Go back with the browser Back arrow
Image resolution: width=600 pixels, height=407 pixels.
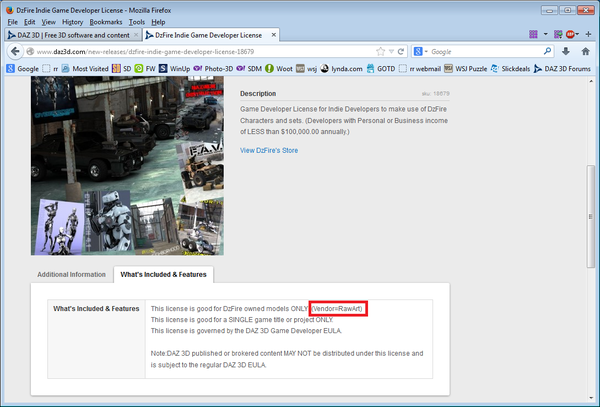tap(15, 51)
